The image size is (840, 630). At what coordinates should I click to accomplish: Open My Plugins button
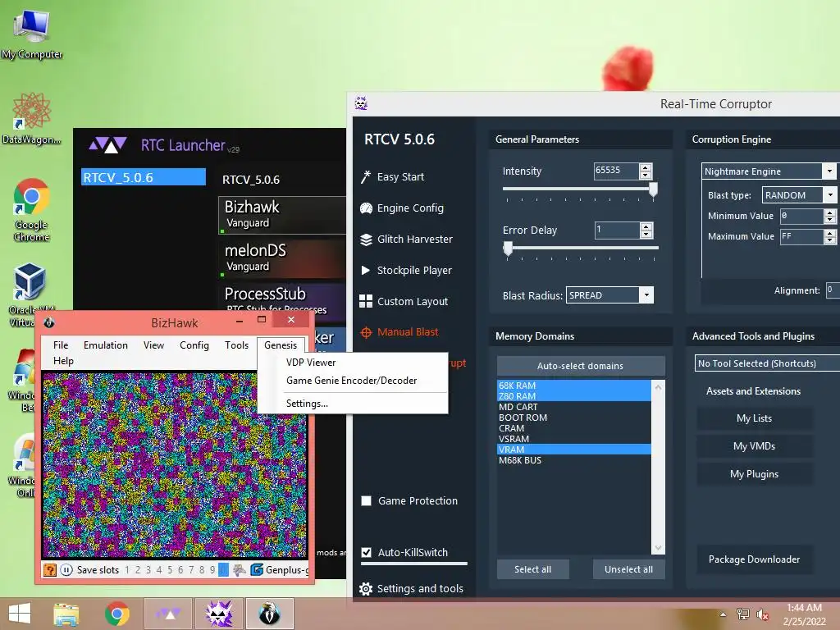pyautogui.click(x=755, y=474)
